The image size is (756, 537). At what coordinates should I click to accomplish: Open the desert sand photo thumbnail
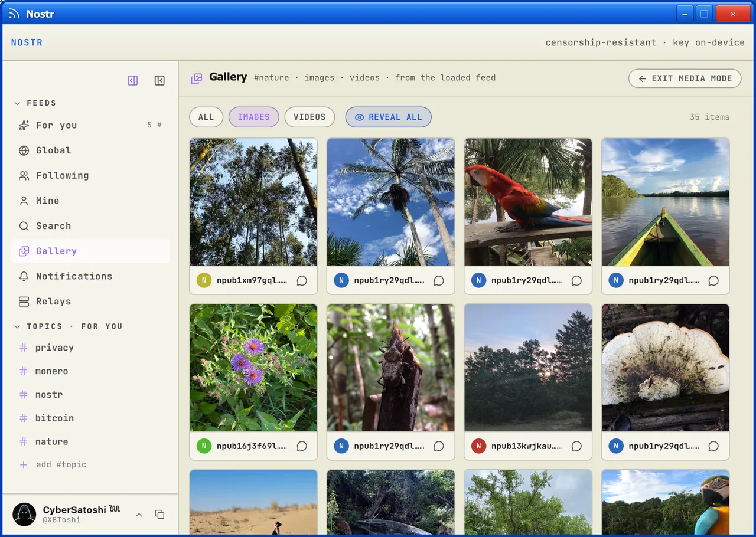click(x=253, y=502)
